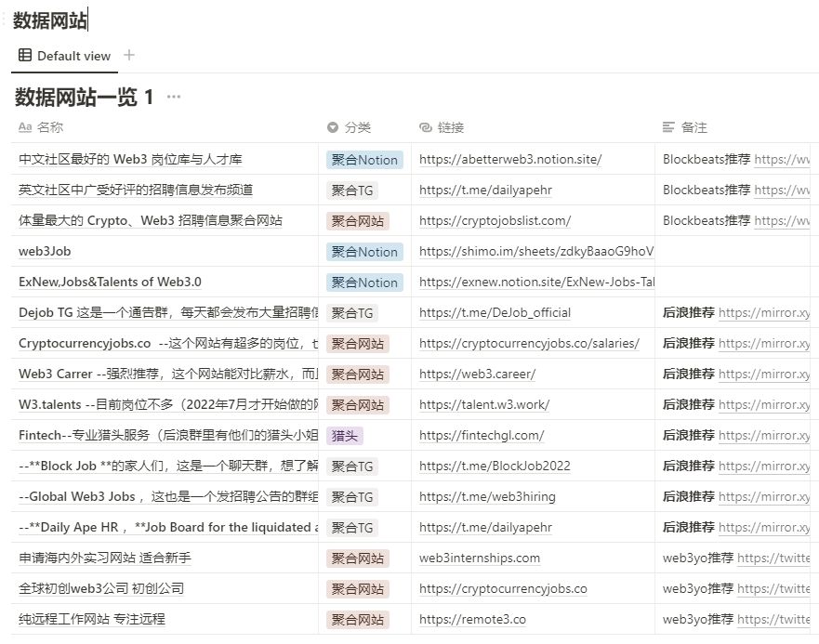Open row 体量最大的 Crypto、Web3 招聘信息聚合网站

click(151, 220)
